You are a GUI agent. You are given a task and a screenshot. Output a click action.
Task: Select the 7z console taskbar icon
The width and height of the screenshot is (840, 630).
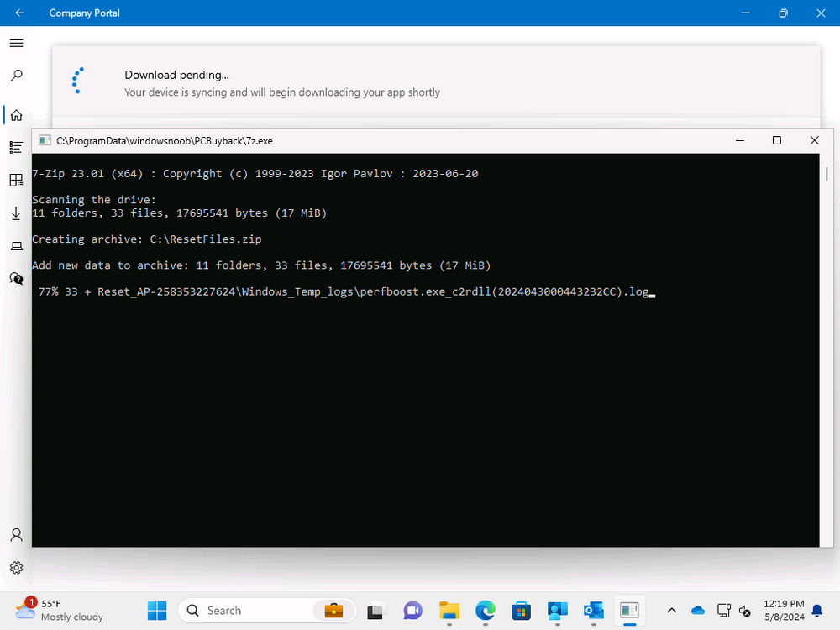629,610
